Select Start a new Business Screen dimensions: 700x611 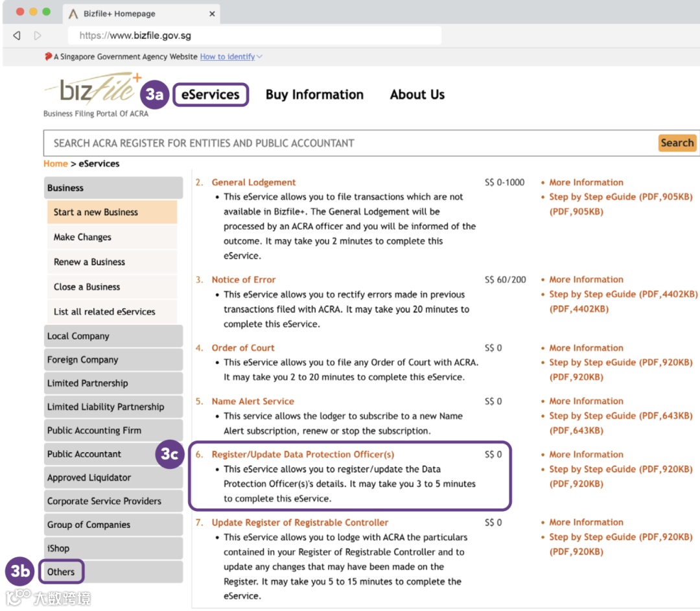click(x=112, y=212)
